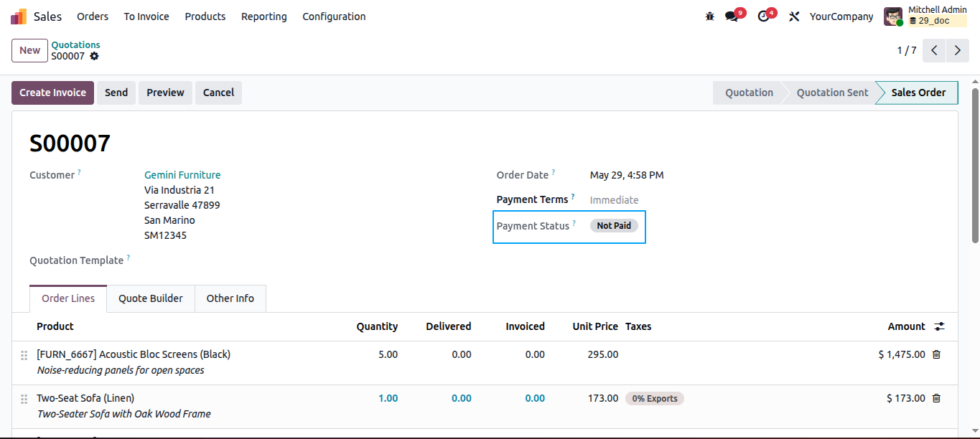Open the Reporting menu
Viewport: 980px width, 439px height.
click(264, 16)
